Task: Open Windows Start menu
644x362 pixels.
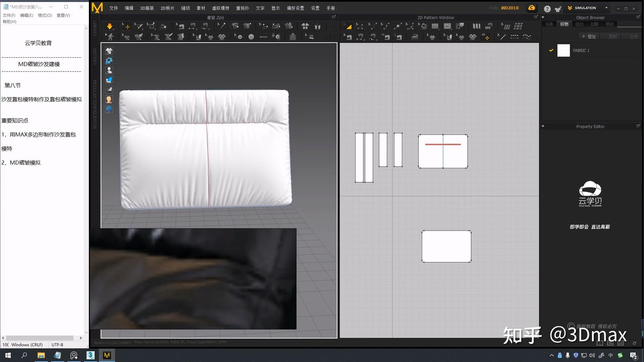Action: [x=8, y=355]
